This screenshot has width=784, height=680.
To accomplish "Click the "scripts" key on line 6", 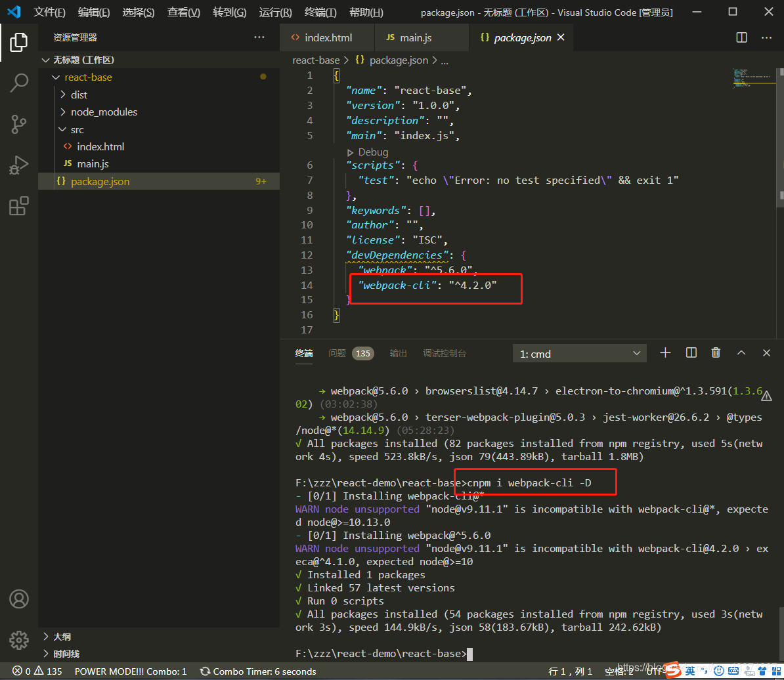I will coord(372,165).
